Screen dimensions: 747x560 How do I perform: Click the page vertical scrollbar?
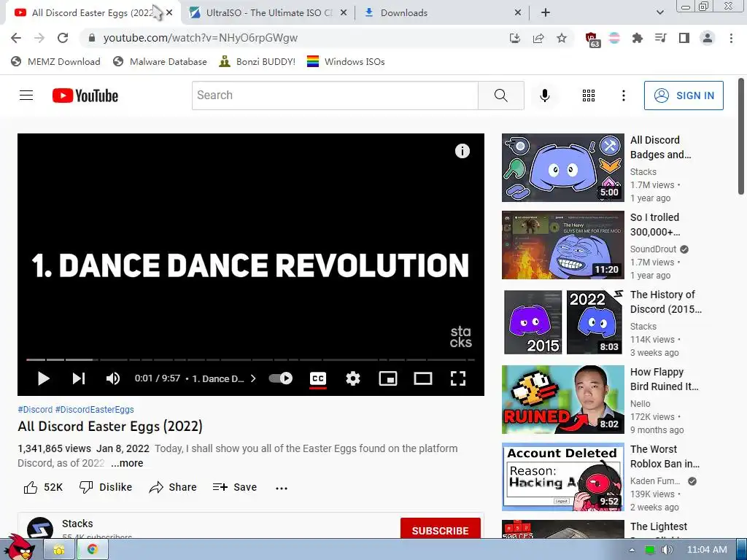click(741, 136)
